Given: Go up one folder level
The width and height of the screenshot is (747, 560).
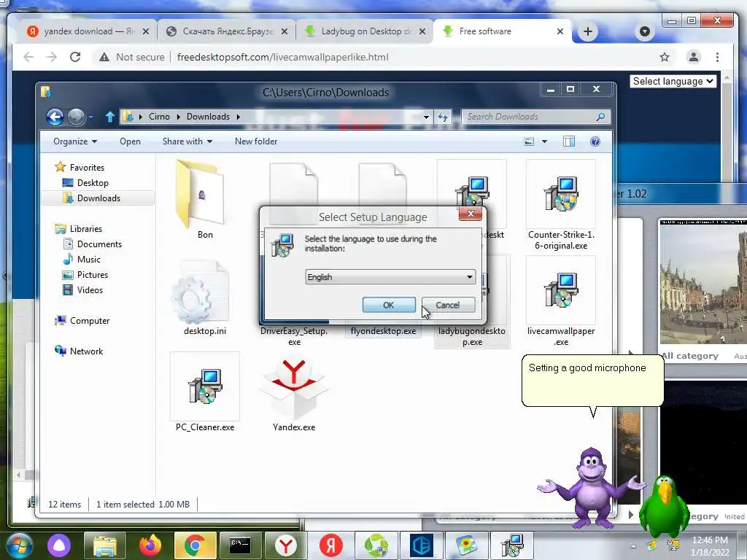Looking at the screenshot, I should click(110, 117).
